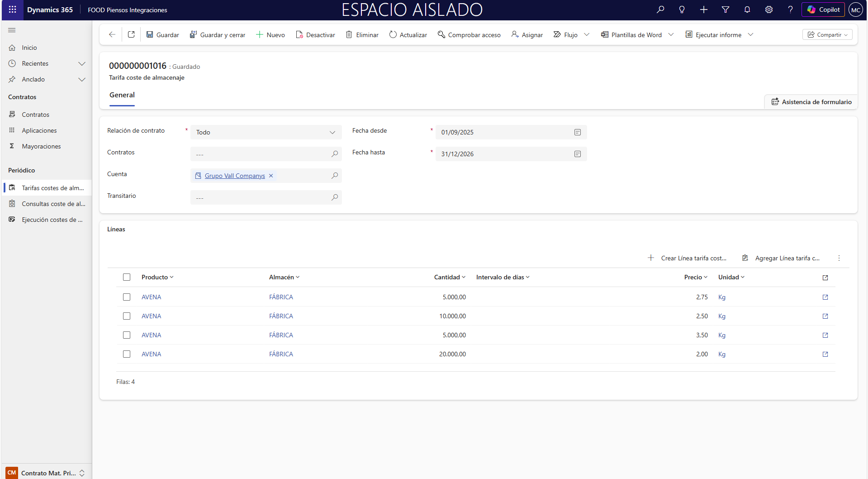Expand the Relación de contrato dropdown
Image resolution: width=868 pixels, height=479 pixels.
(x=332, y=132)
